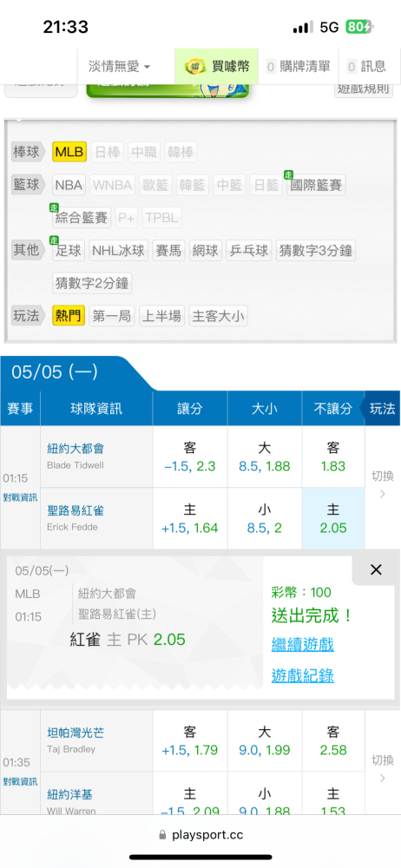Switch to 第一局 play type
Viewport: 401px width, 868px height.
click(x=112, y=316)
